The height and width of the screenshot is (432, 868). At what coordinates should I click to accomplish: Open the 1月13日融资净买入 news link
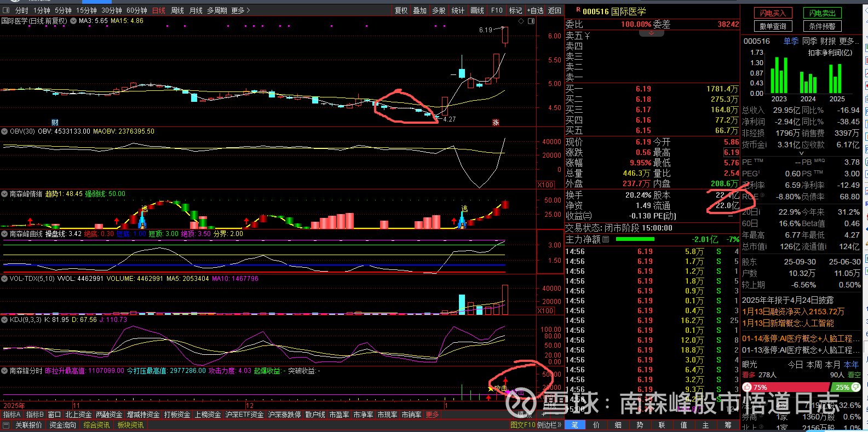[x=794, y=312]
